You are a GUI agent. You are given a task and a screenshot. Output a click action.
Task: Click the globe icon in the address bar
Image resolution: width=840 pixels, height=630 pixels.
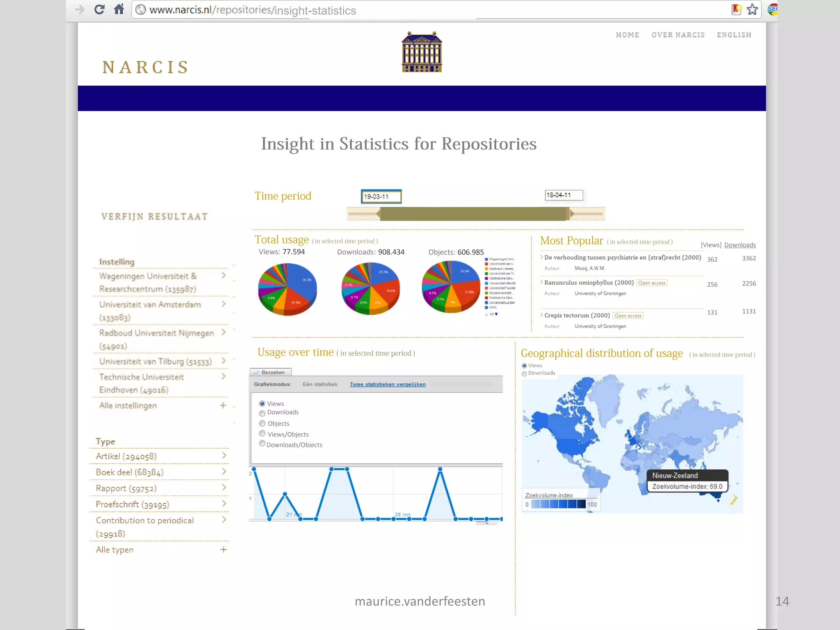point(141,9)
